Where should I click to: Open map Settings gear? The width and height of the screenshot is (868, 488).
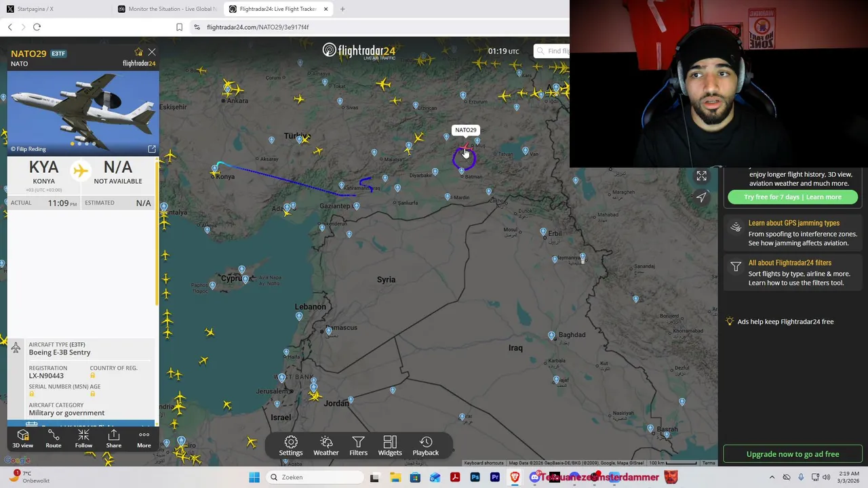tap(291, 446)
